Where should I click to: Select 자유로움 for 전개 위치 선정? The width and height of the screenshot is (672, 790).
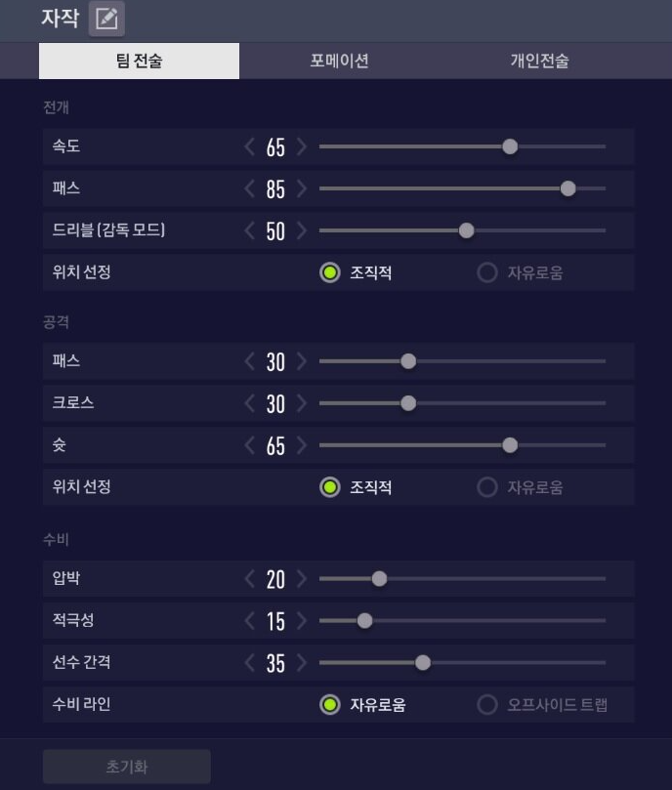(487, 272)
